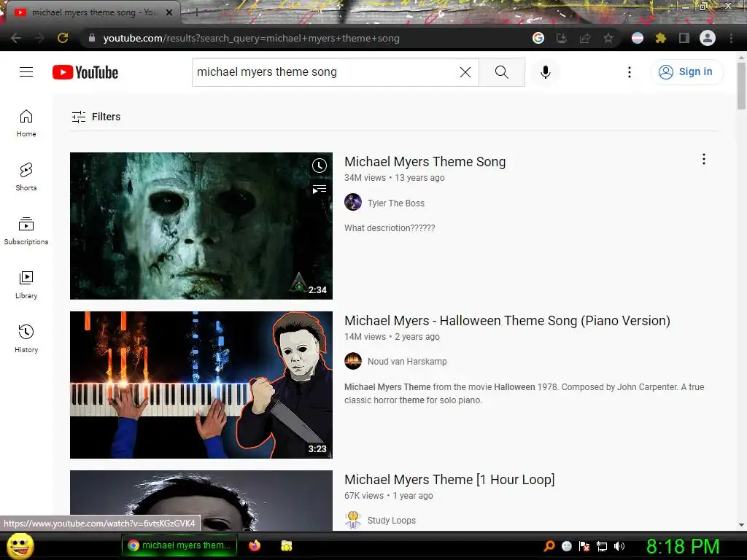Add first video to queue
The width and height of the screenshot is (747, 560).
[320, 189]
